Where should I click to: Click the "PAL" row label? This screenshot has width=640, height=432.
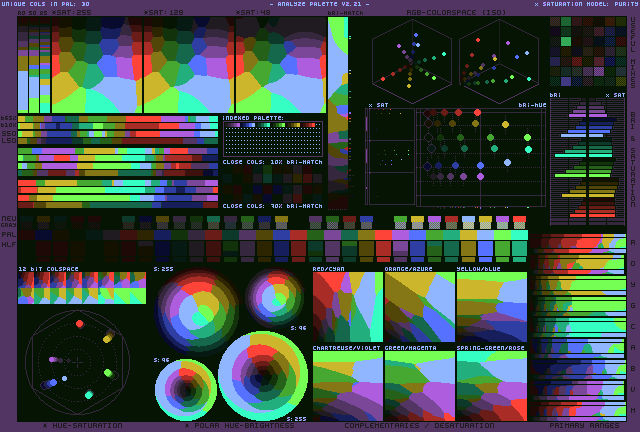click(x=9, y=235)
